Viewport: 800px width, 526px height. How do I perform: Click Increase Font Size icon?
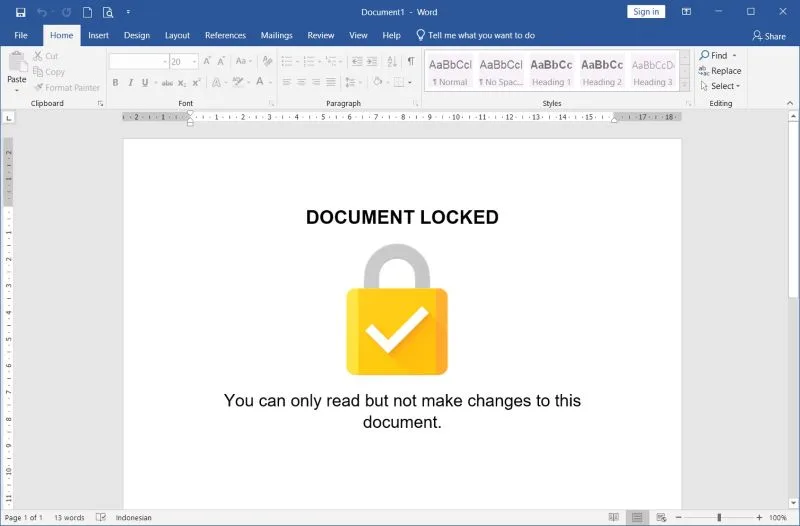(207, 61)
